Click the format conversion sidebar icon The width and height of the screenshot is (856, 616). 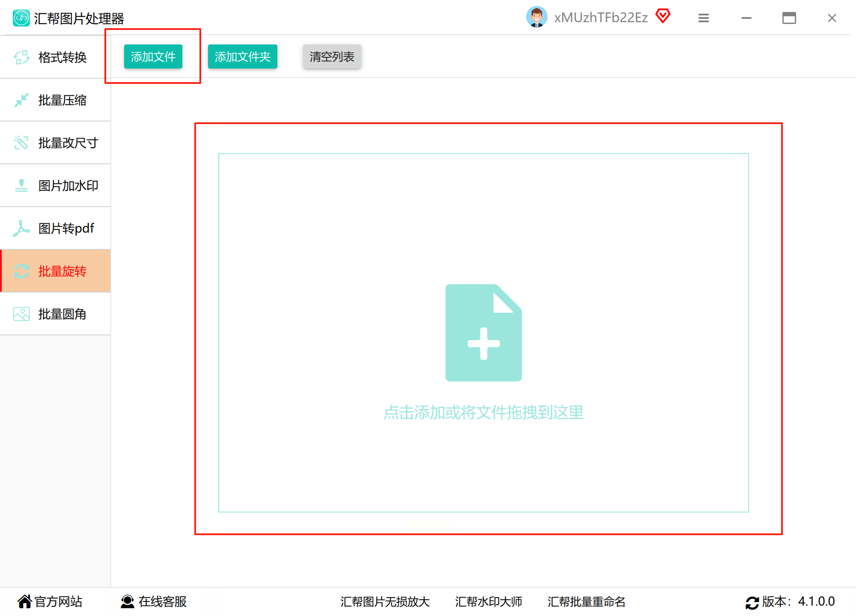21,57
